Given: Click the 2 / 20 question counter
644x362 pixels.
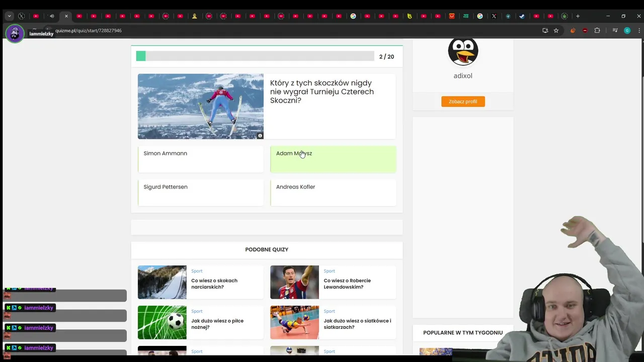Looking at the screenshot, I should coord(386,57).
